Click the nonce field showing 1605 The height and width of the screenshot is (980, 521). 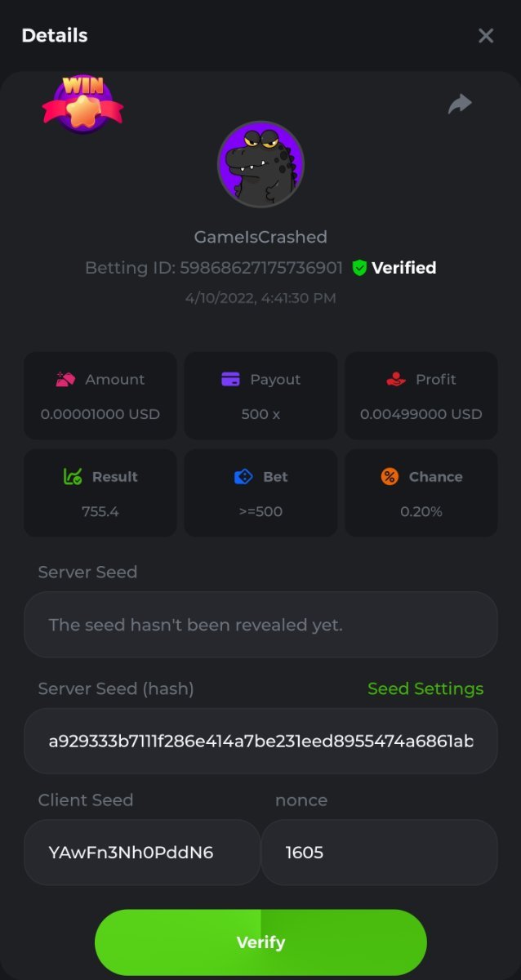click(379, 853)
